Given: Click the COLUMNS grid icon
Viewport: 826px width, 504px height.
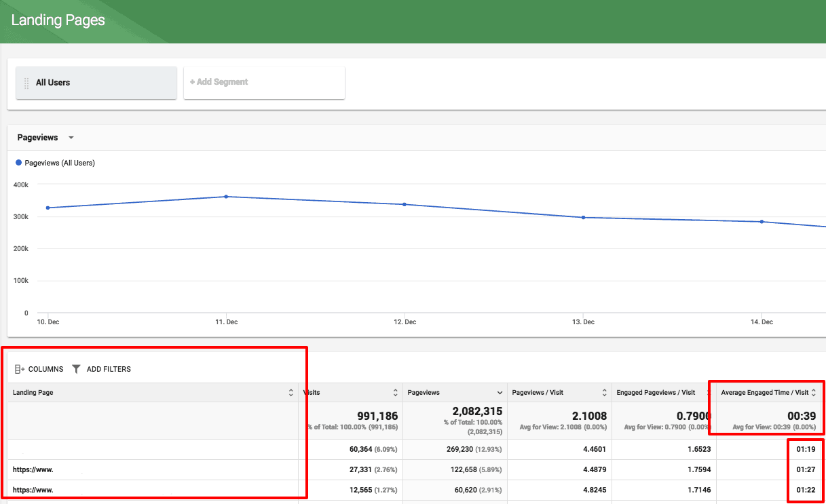Looking at the screenshot, I should coord(19,369).
